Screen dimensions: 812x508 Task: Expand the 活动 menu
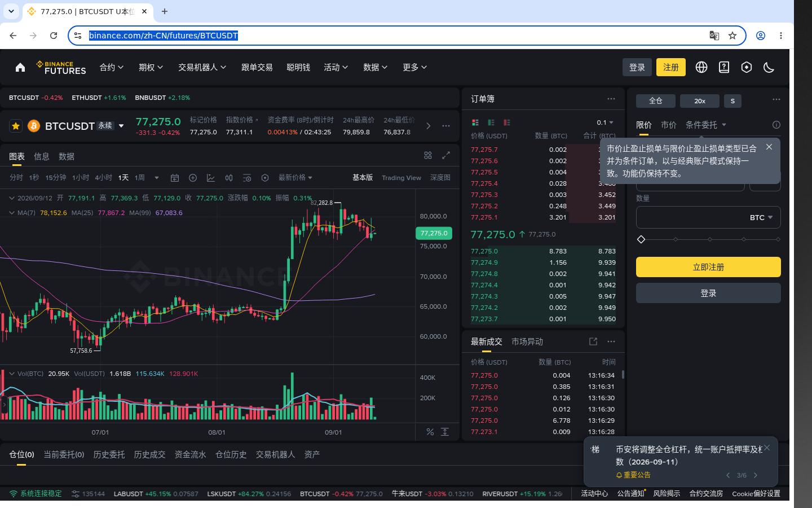pyautogui.click(x=336, y=67)
